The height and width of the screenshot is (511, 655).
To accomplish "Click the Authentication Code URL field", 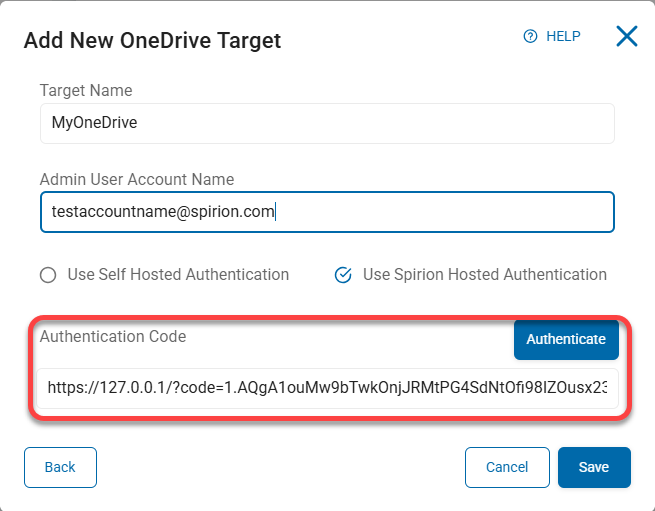I will tap(327, 388).
